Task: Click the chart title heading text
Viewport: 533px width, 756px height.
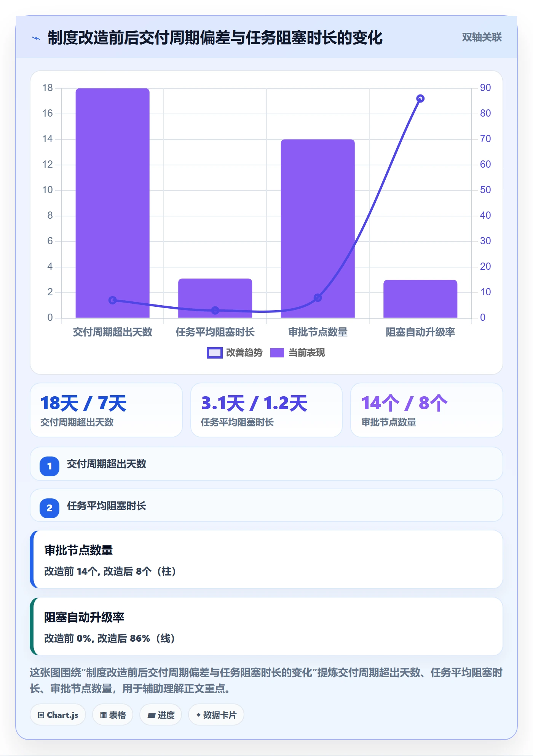Action: tap(215, 38)
